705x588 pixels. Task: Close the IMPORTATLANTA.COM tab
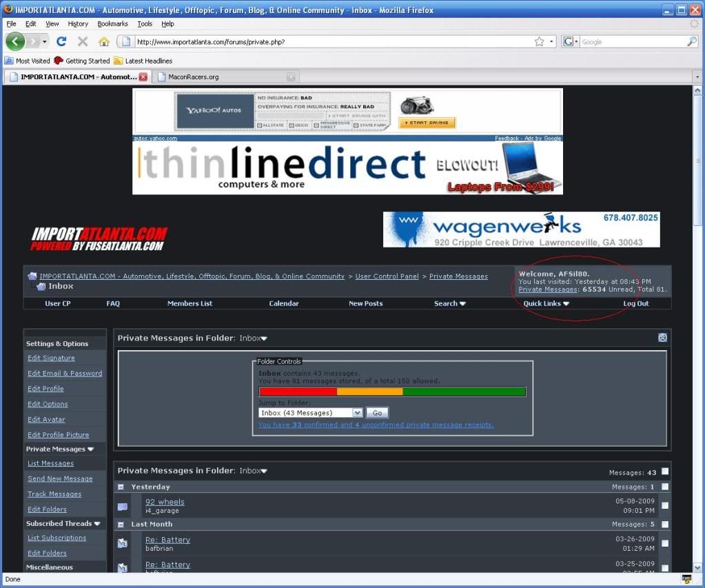(143, 77)
